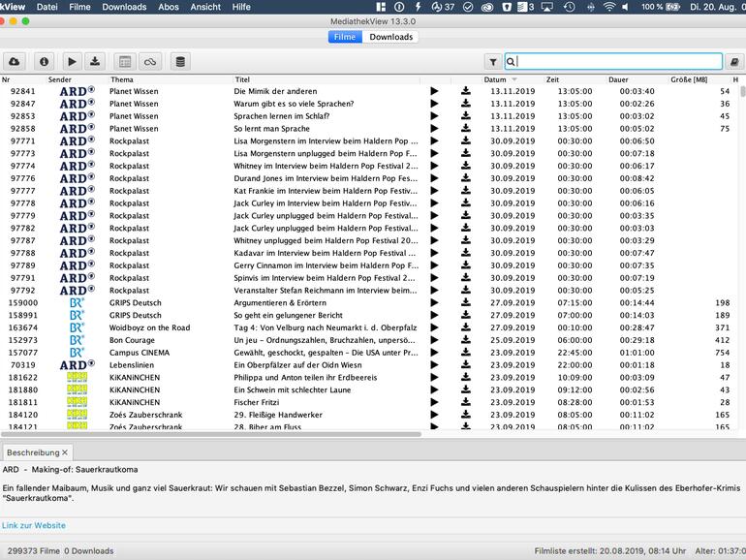
Task: Open the Filme menu in menu bar
Action: point(79,7)
